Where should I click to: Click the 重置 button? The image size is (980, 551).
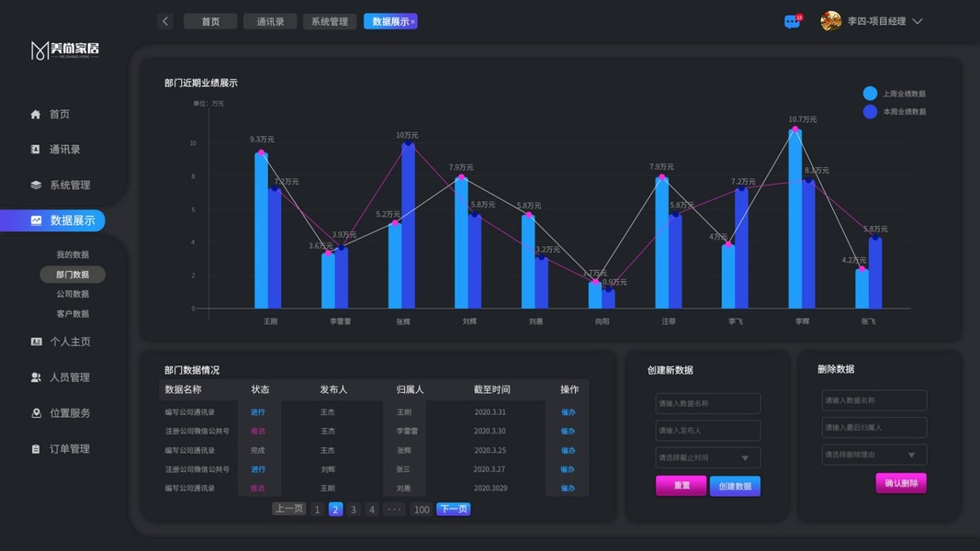coord(681,486)
